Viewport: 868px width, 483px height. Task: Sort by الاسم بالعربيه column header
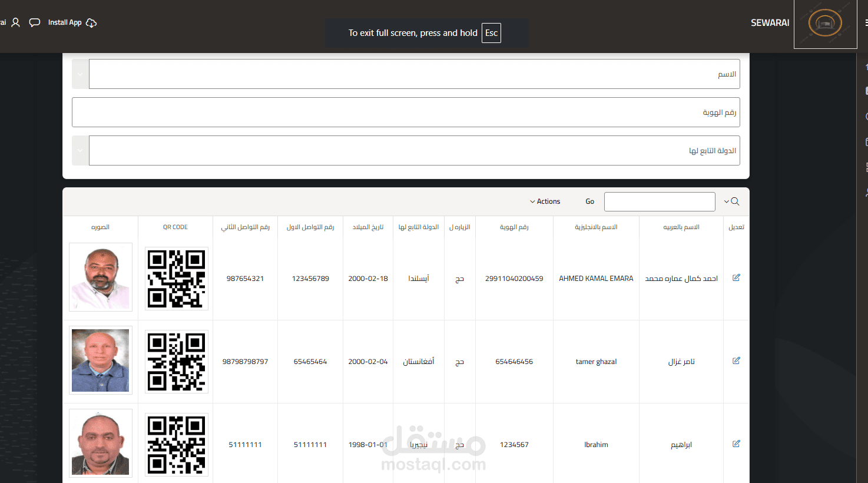click(x=681, y=227)
